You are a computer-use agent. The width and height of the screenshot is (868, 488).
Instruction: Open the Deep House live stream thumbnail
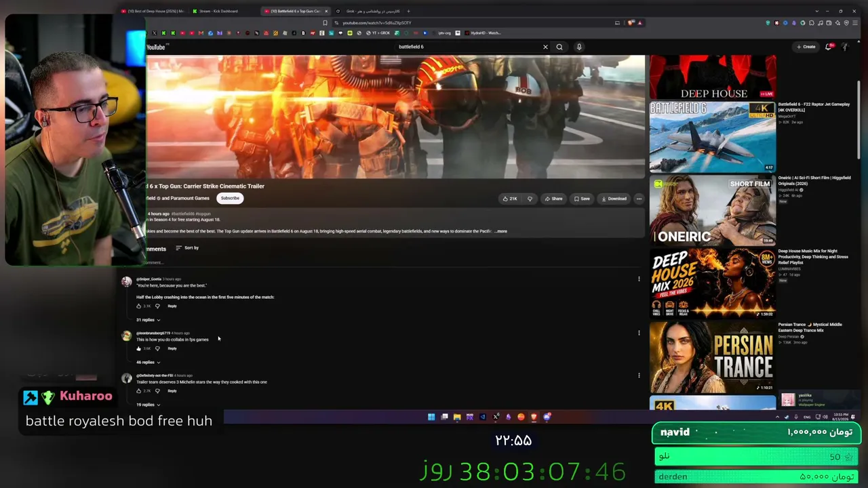[x=713, y=77]
